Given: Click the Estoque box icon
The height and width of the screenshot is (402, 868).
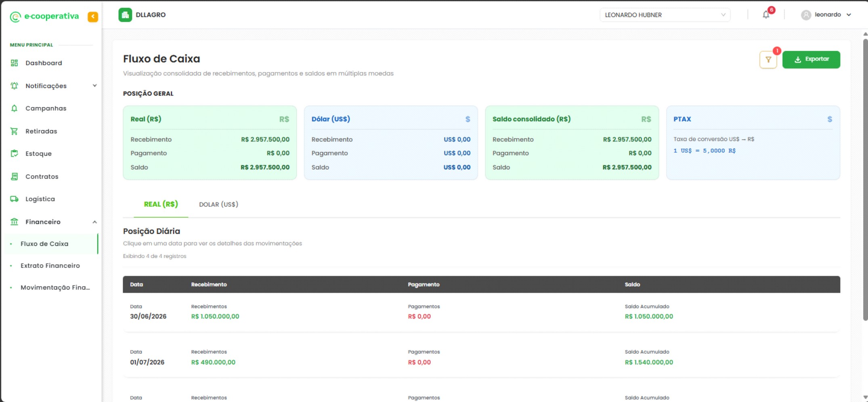Looking at the screenshot, I should click(x=15, y=154).
